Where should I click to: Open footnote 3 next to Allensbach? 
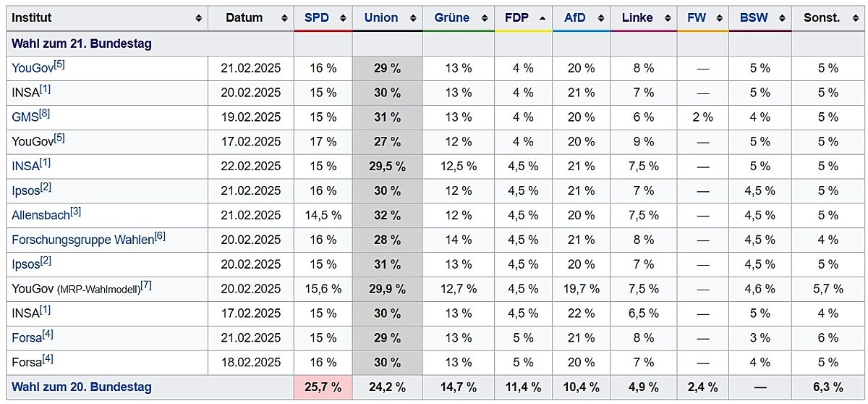(75, 211)
